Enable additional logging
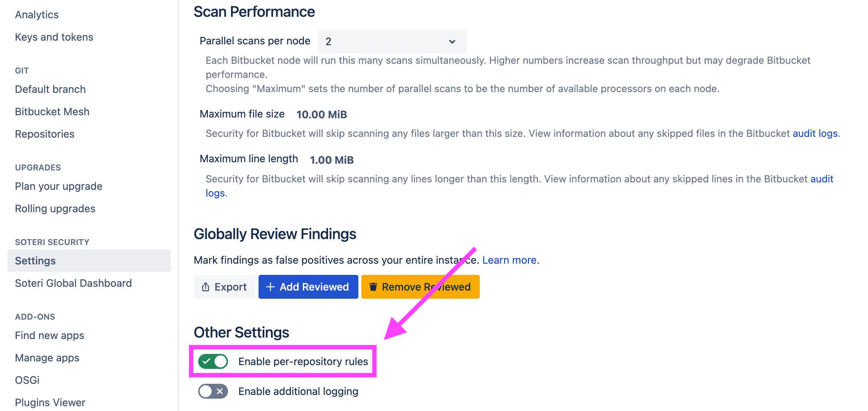 (x=212, y=391)
